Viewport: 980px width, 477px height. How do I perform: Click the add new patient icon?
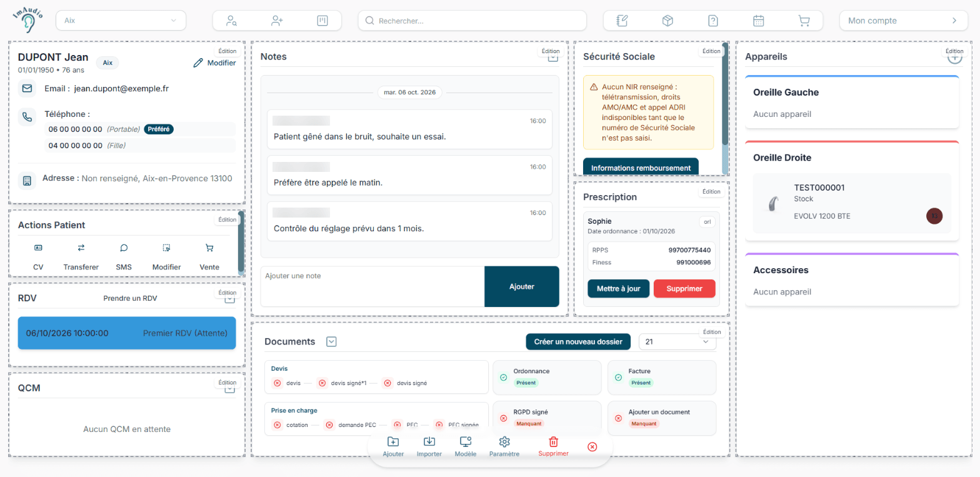(277, 21)
